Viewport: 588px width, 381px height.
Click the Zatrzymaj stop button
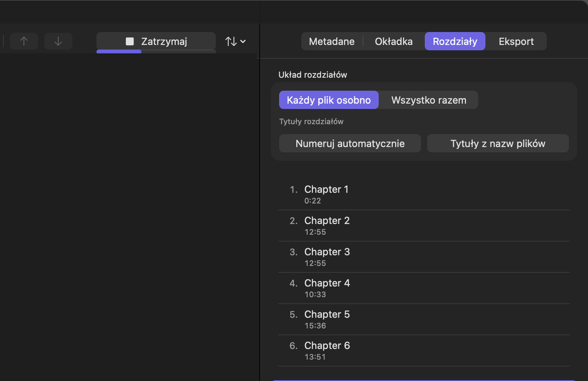click(156, 41)
